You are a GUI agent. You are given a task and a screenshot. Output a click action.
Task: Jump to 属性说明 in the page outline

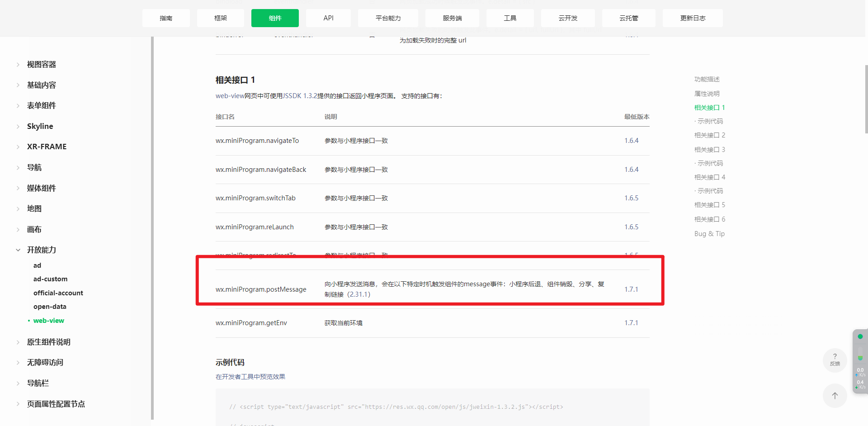point(707,94)
